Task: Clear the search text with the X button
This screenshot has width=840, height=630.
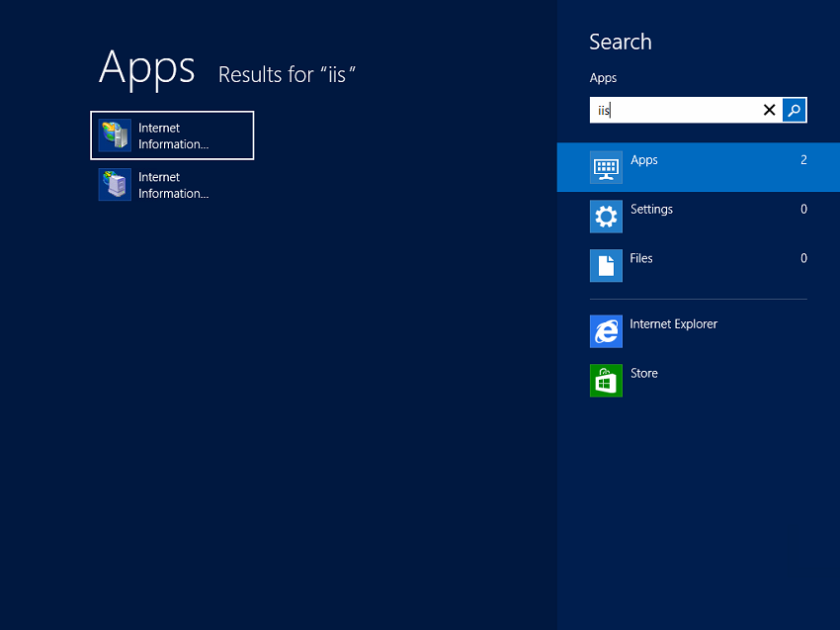Action: pos(770,110)
